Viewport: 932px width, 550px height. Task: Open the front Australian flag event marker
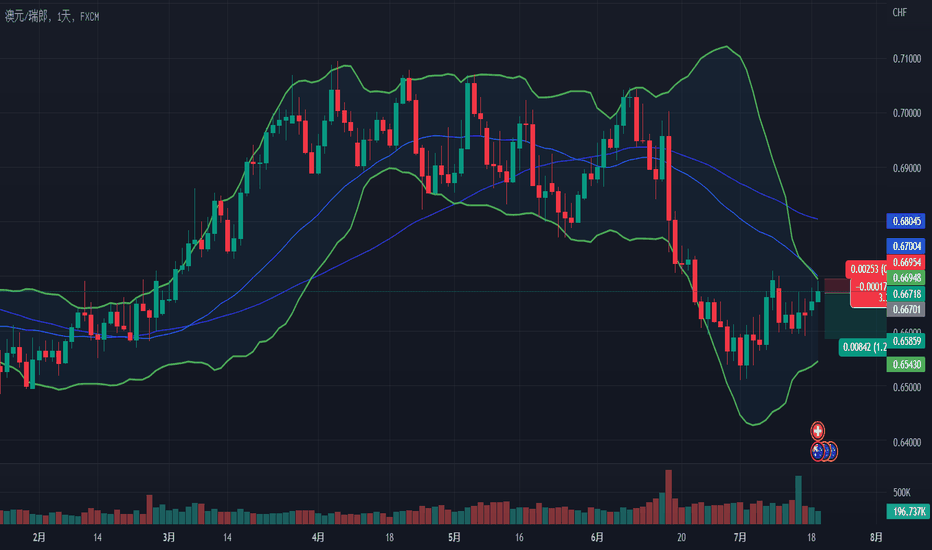pyautogui.click(x=818, y=451)
